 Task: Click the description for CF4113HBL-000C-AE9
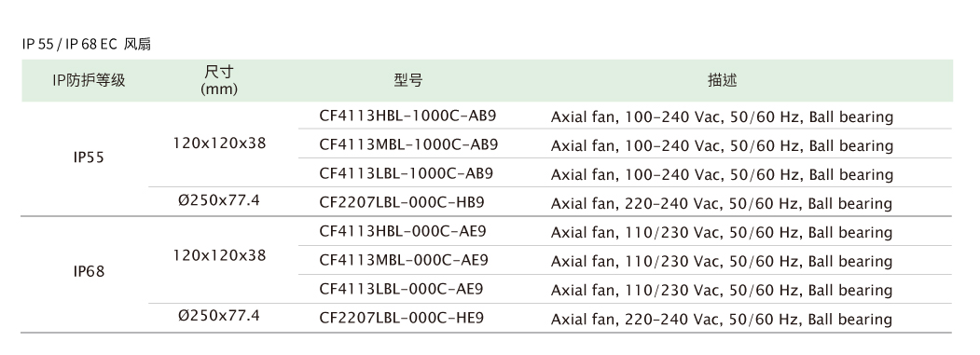pos(722,233)
